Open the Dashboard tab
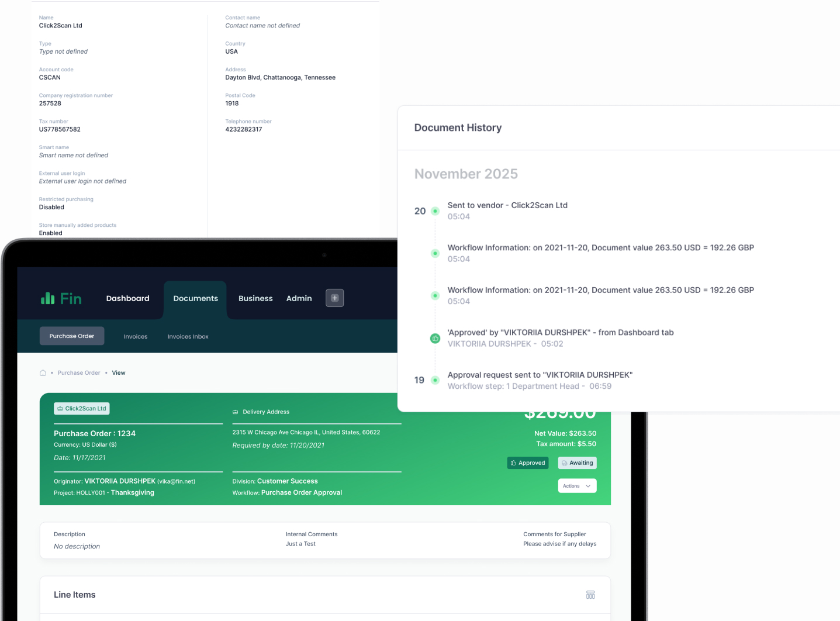Viewport: 840px width, 621px height. [127, 298]
